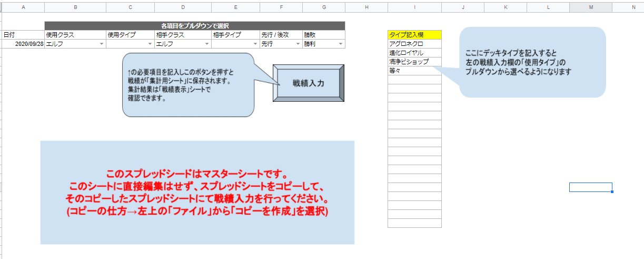Select the yellow タイプ記入欄 cell
Viewport: 644px width, 259px height.
tap(414, 35)
